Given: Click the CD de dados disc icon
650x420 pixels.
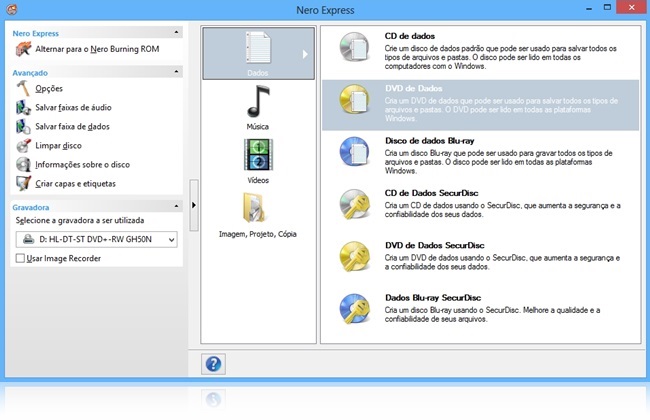Looking at the screenshot, I should coord(354,47).
